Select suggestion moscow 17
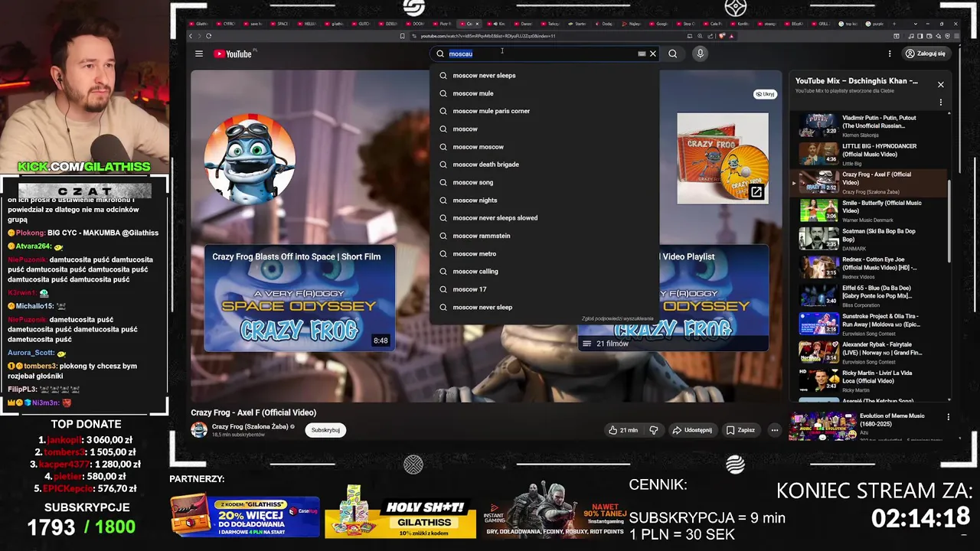The height and width of the screenshot is (551, 980). (544, 289)
